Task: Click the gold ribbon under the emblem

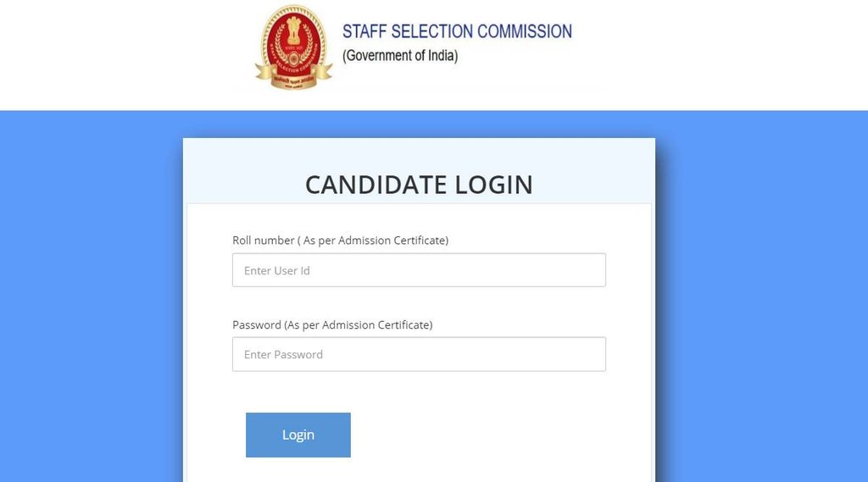Action: coord(294,78)
